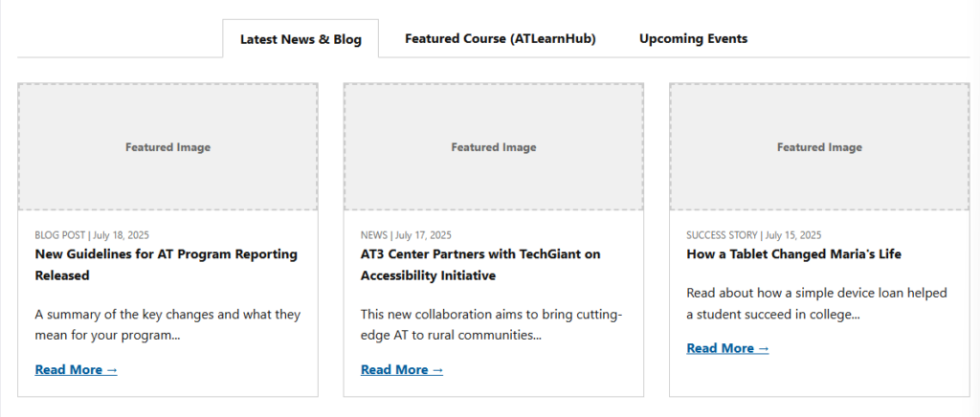Click Read More under the TechGiant partnership article
980x417 pixels.
click(x=402, y=370)
